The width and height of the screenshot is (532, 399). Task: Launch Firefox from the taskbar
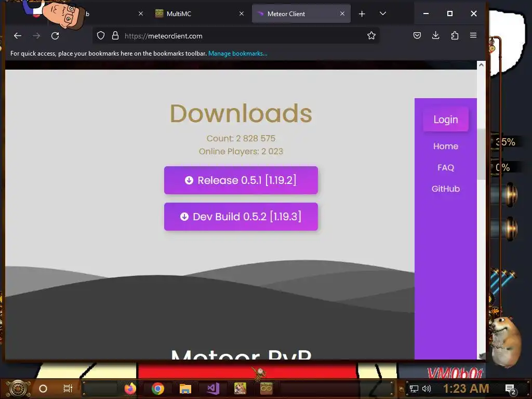point(130,389)
